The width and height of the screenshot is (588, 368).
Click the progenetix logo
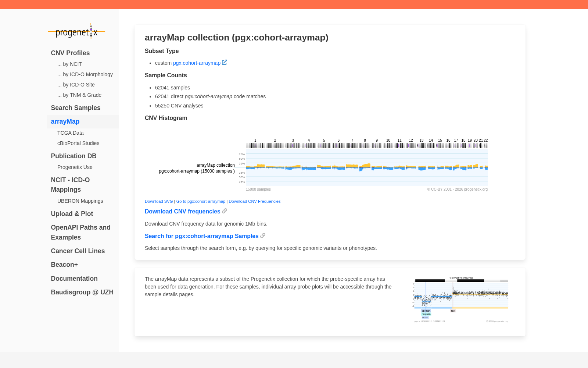76,32
